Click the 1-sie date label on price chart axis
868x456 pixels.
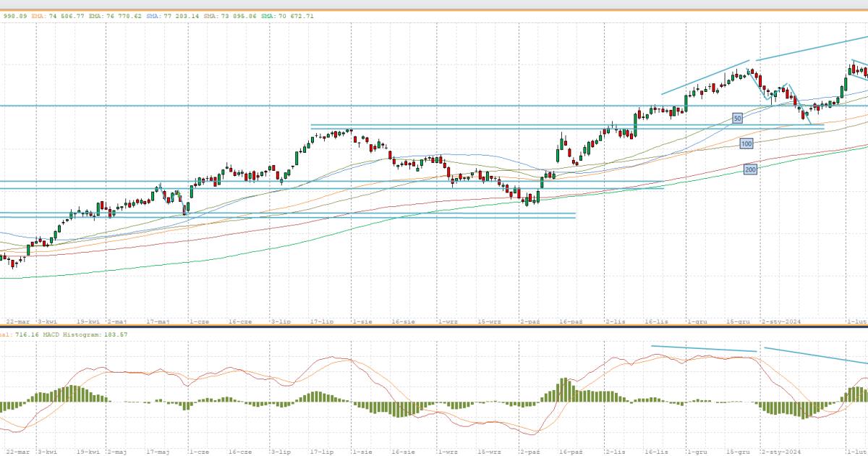362,319
